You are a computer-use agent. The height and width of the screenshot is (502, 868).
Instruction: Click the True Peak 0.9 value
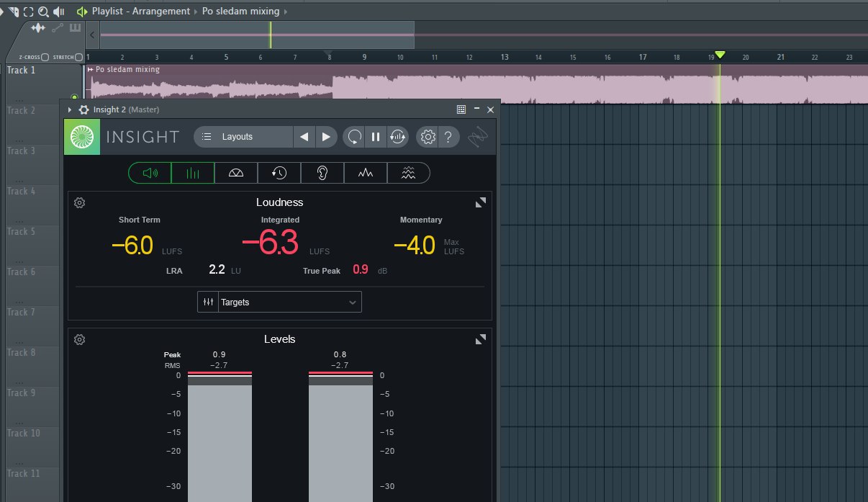pos(361,269)
